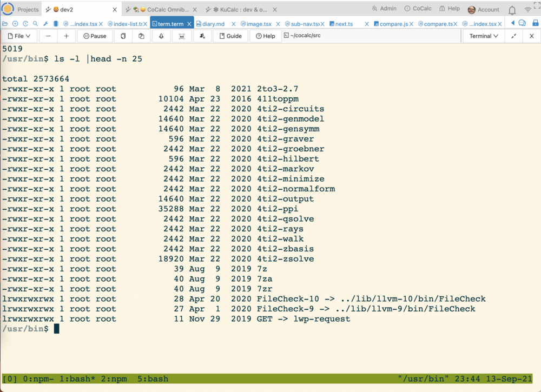Open the File dropdown menu
Image resolution: width=541 pixels, height=392 pixels.
click(19, 36)
